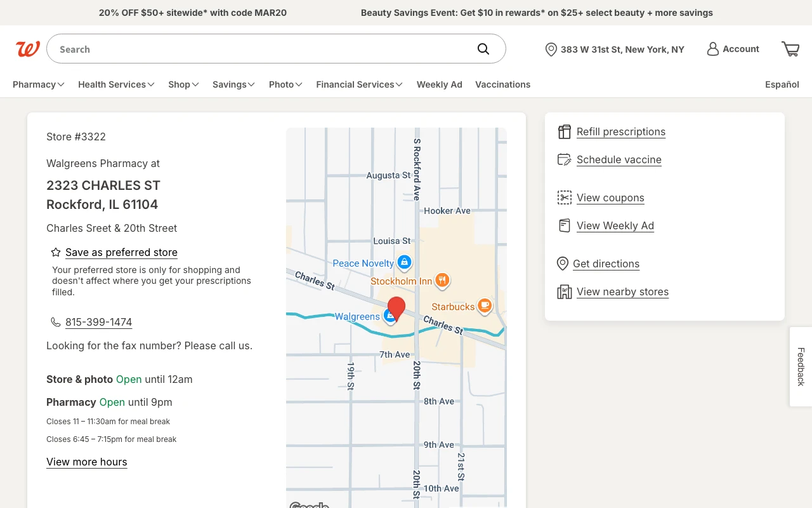The image size is (812, 508).
Task: Click the Starbucks map marker icon
Action: (485, 305)
